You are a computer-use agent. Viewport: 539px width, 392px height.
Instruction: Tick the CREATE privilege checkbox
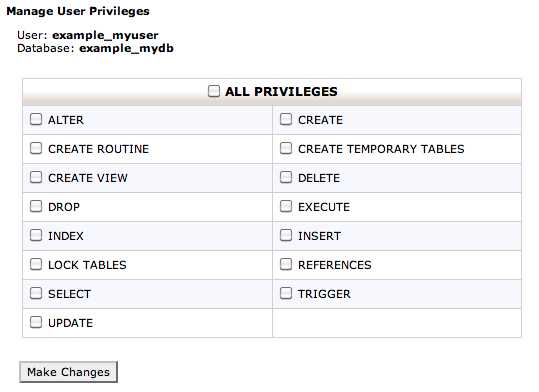pos(286,119)
